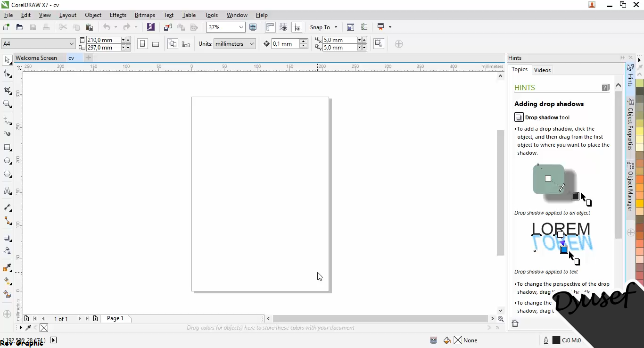Click the Search content icon
Viewport: 644px width, 348px height.
tap(151, 27)
